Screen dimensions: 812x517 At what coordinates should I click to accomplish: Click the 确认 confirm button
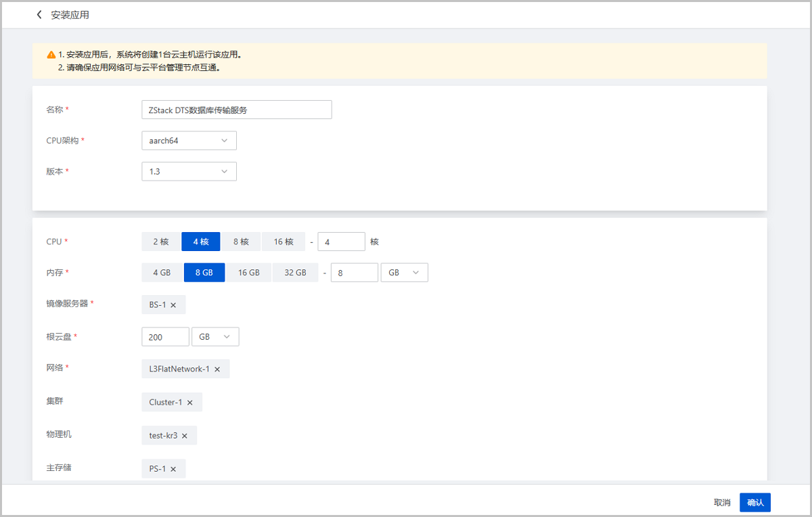tap(755, 503)
